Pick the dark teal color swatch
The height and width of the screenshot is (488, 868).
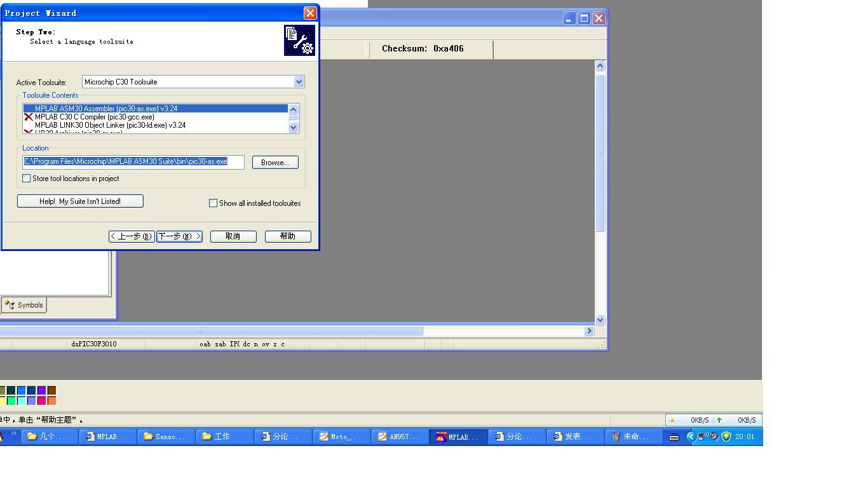(x=11, y=391)
